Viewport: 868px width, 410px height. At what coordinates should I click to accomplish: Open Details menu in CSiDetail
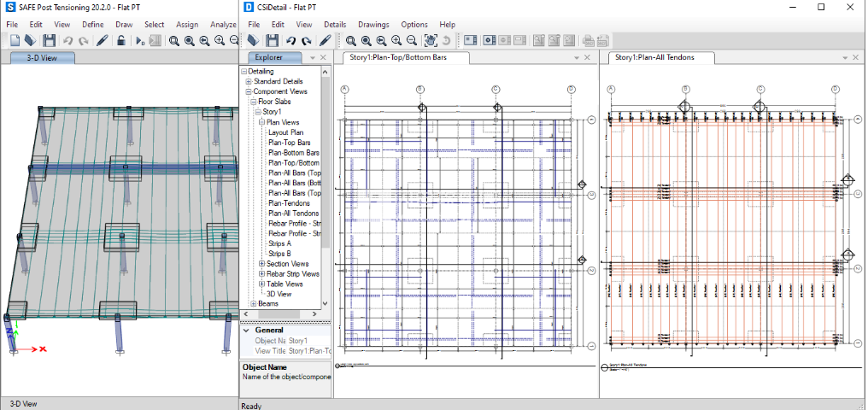(335, 25)
